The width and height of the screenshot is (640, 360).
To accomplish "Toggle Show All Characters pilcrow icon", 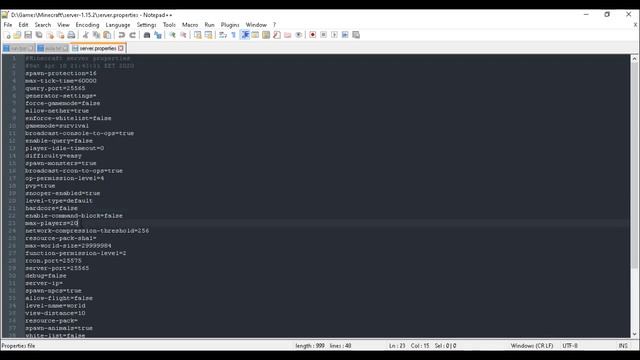I will click(233, 35).
